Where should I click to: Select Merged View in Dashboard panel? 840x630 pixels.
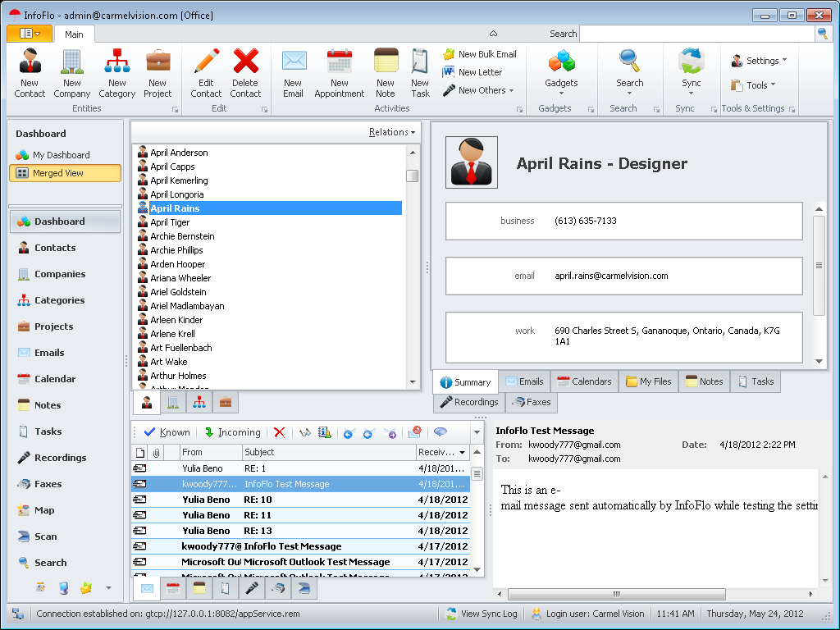[x=65, y=173]
